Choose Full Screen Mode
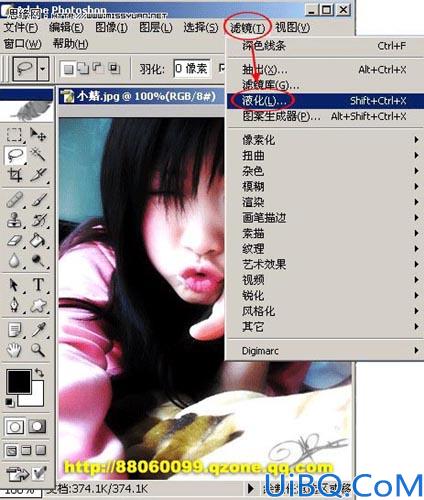This screenshot has height=500, width=424. point(41,451)
